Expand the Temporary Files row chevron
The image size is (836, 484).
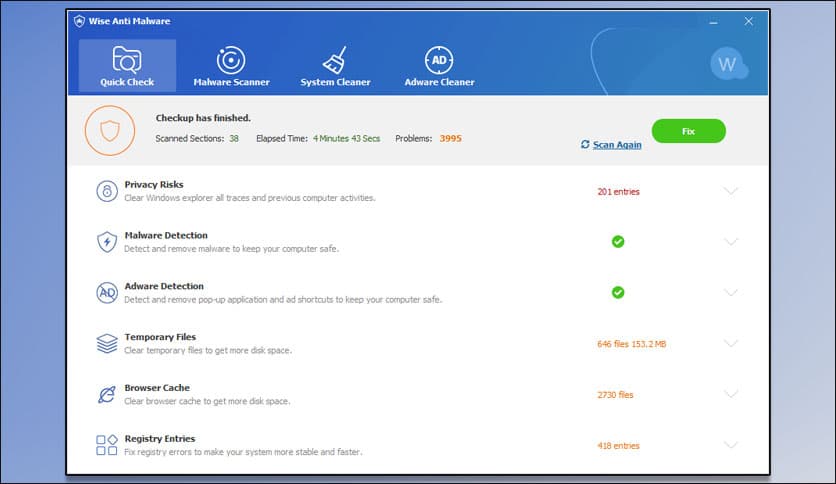click(x=730, y=344)
